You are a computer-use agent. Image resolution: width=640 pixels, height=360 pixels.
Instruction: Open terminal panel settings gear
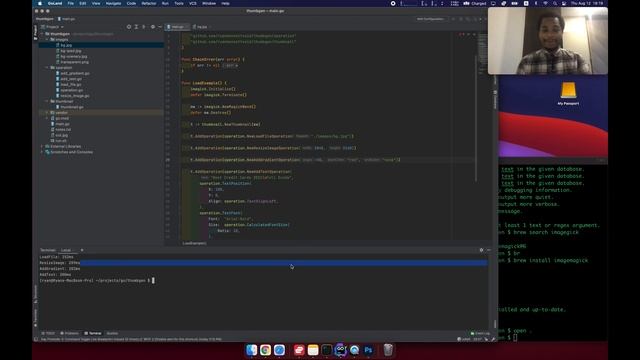tap(481, 250)
